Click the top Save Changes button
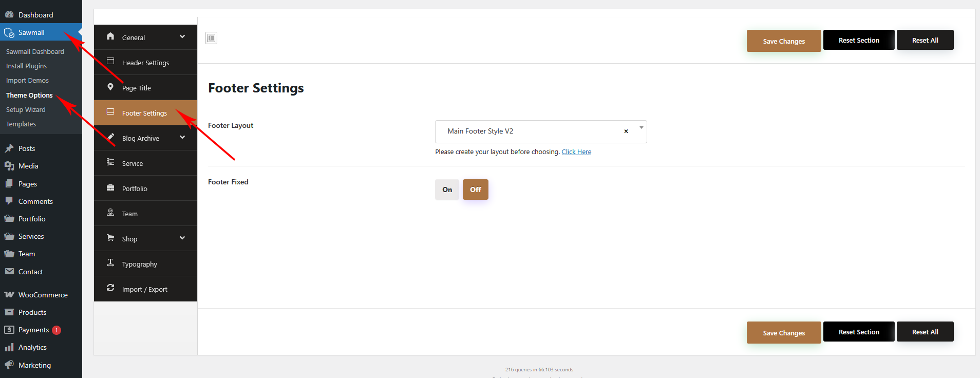 784,41
